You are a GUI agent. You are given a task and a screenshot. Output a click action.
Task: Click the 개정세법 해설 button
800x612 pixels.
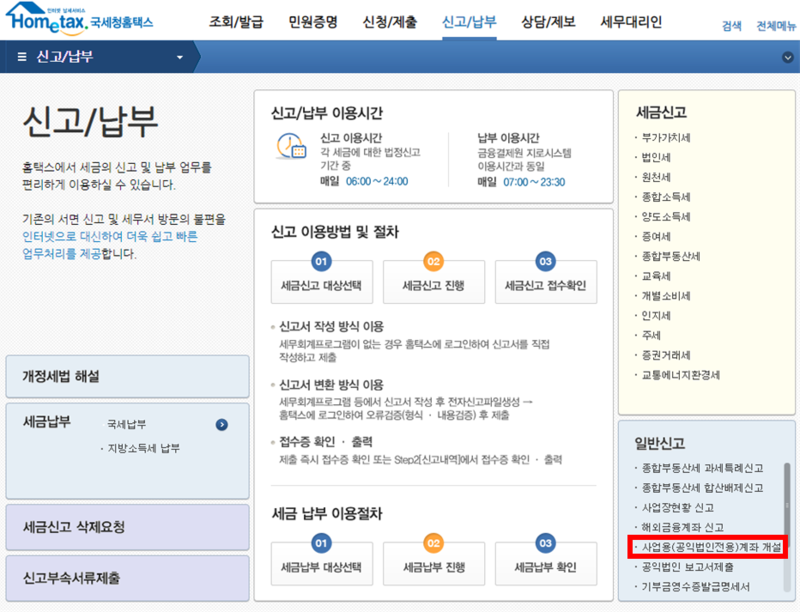point(127,377)
